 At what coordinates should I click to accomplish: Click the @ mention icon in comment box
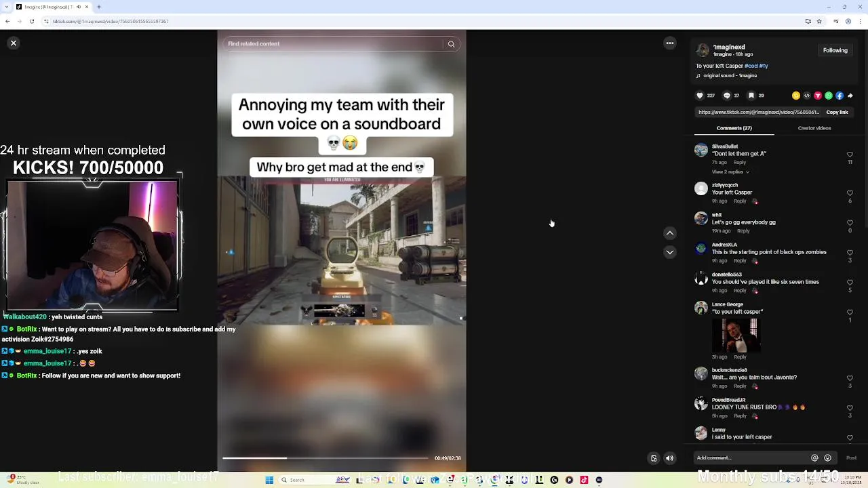click(x=814, y=458)
